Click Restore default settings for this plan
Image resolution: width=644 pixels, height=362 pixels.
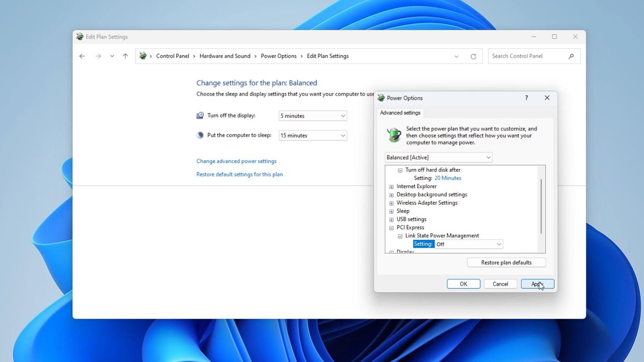pos(239,174)
